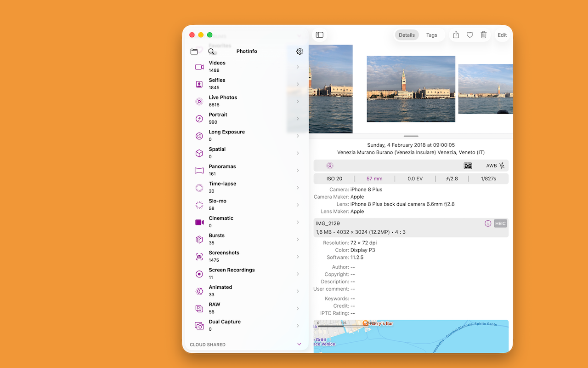This screenshot has width=588, height=368.
Task: Click the HEIC format badge
Action: pyautogui.click(x=500, y=224)
